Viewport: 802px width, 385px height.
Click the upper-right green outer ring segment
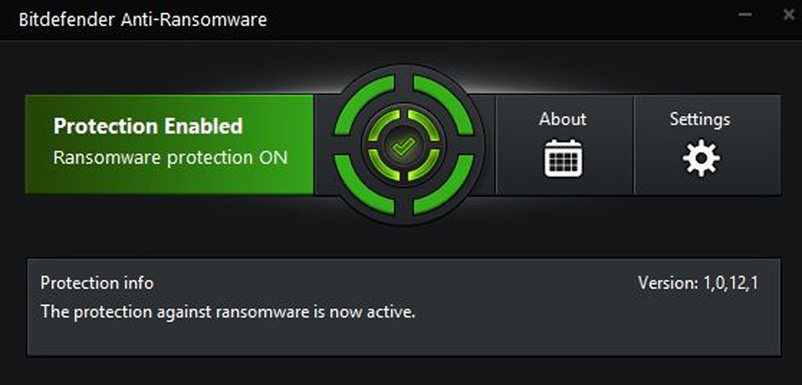tap(444, 103)
